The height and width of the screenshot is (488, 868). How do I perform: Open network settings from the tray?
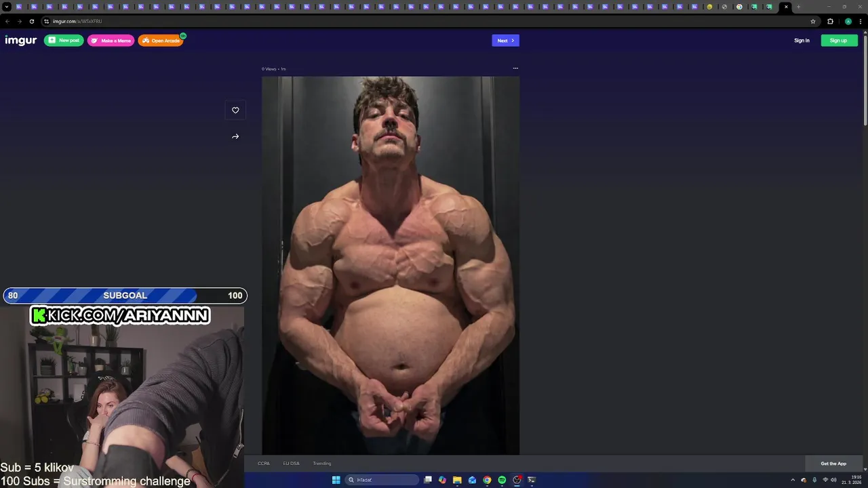825,480
